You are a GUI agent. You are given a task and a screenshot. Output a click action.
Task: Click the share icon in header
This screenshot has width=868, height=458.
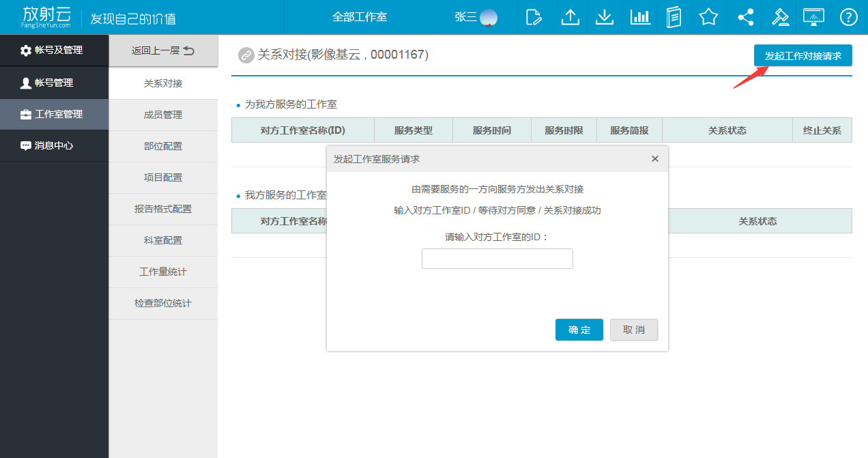coord(744,17)
